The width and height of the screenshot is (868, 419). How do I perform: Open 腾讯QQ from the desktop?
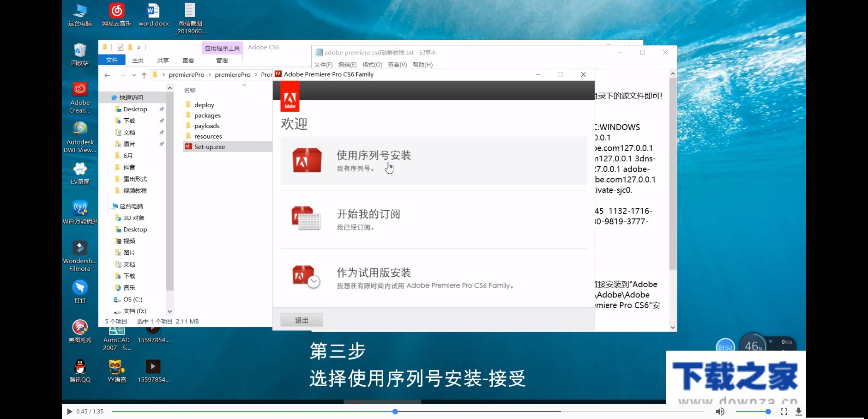click(79, 367)
